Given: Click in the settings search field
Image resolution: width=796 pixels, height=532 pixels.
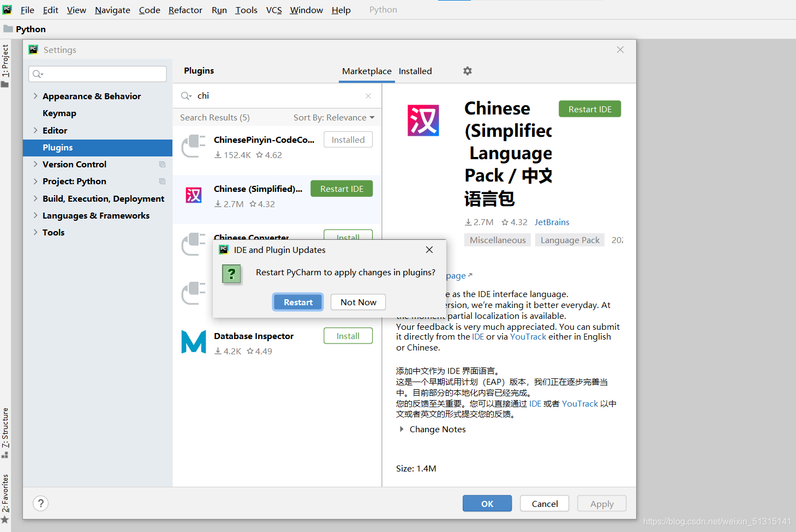Looking at the screenshot, I should click(x=98, y=74).
